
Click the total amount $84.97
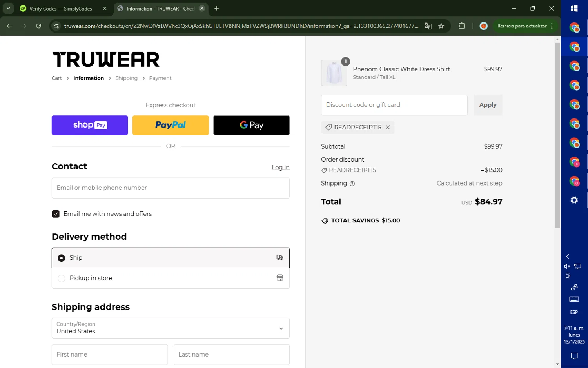[488, 202]
